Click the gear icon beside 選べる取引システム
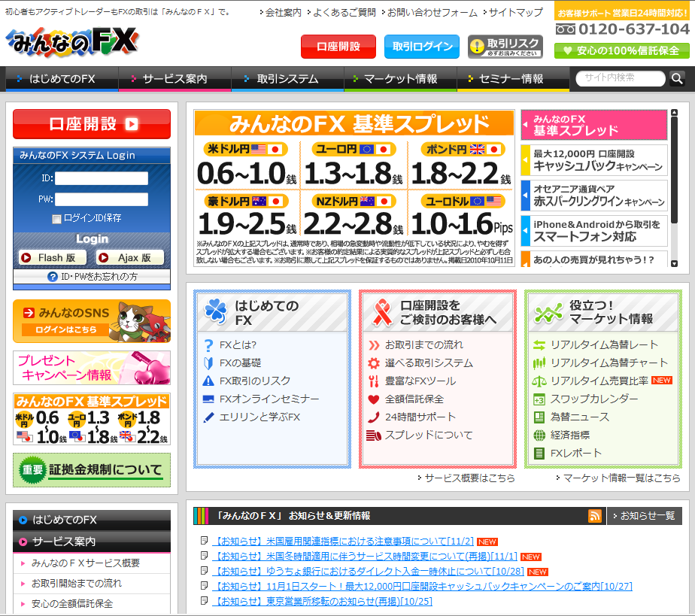 pyautogui.click(x=374, y=363)
